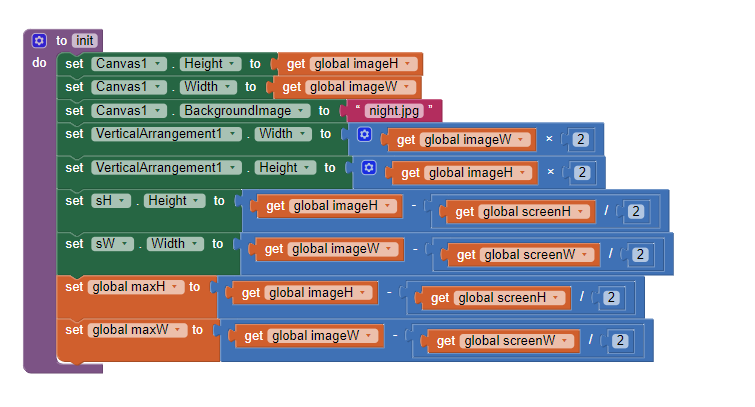Click the 'set' word of the sH Height block

(74, 201)
